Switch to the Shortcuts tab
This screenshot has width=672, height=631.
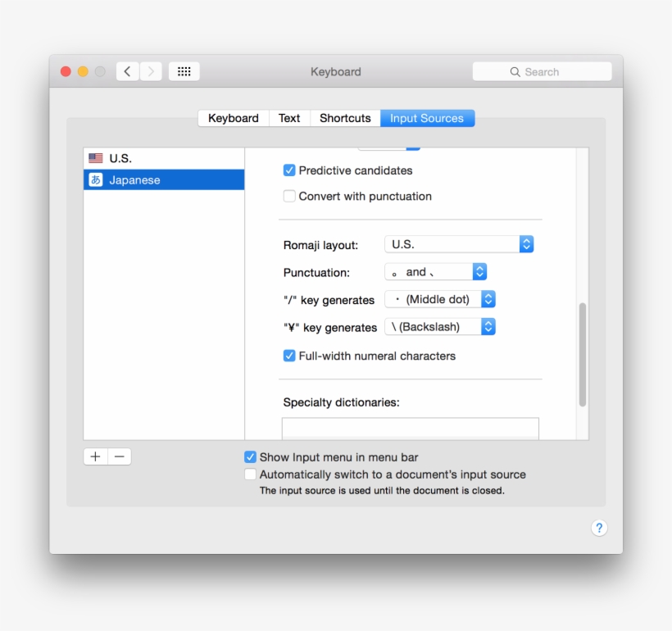pos(345,118)
